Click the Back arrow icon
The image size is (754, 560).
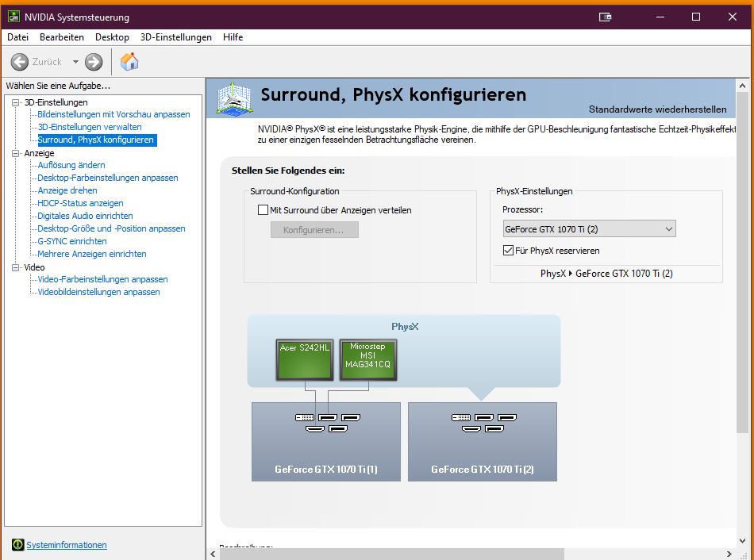[20, 62]
